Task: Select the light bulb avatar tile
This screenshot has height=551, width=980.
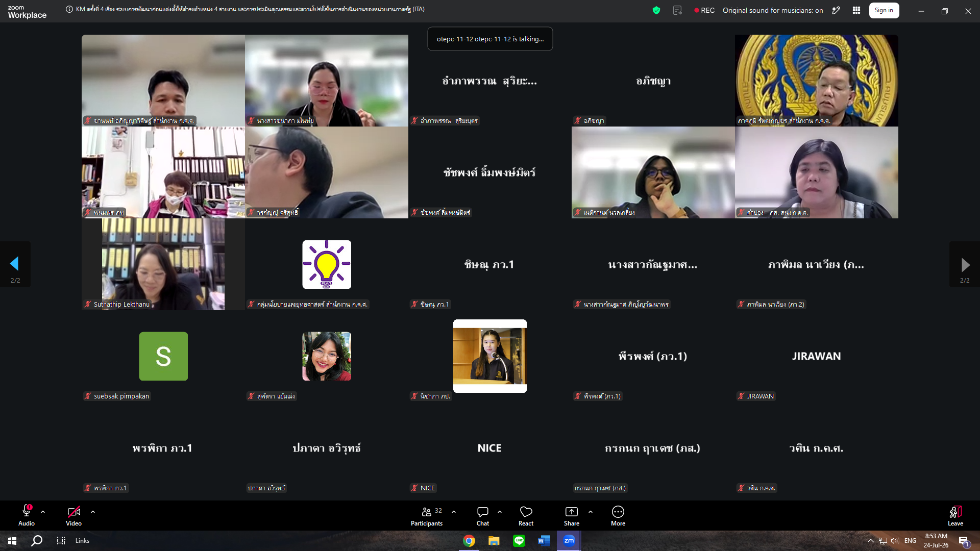Action: pos(327,264)
